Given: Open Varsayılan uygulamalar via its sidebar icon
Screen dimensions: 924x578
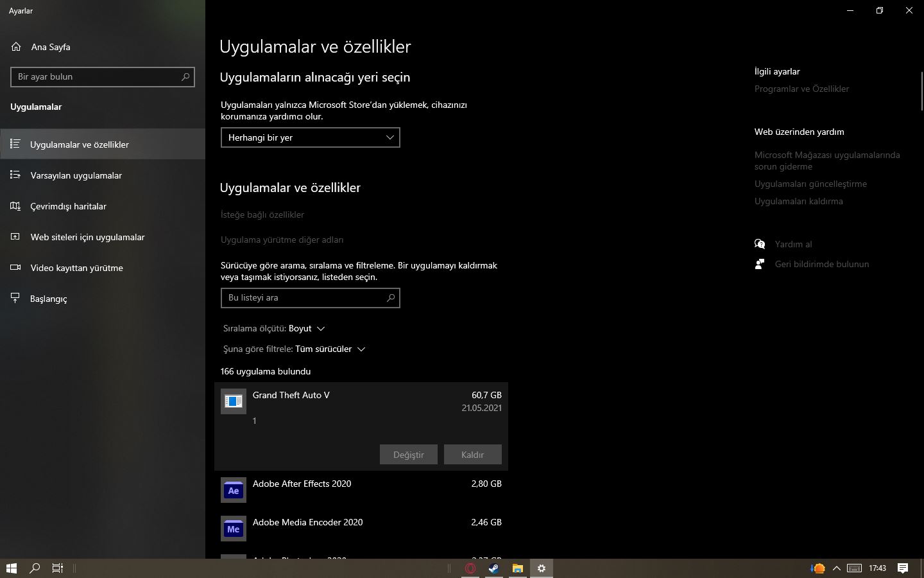Looking at the screenshot, I should [15, 175].
